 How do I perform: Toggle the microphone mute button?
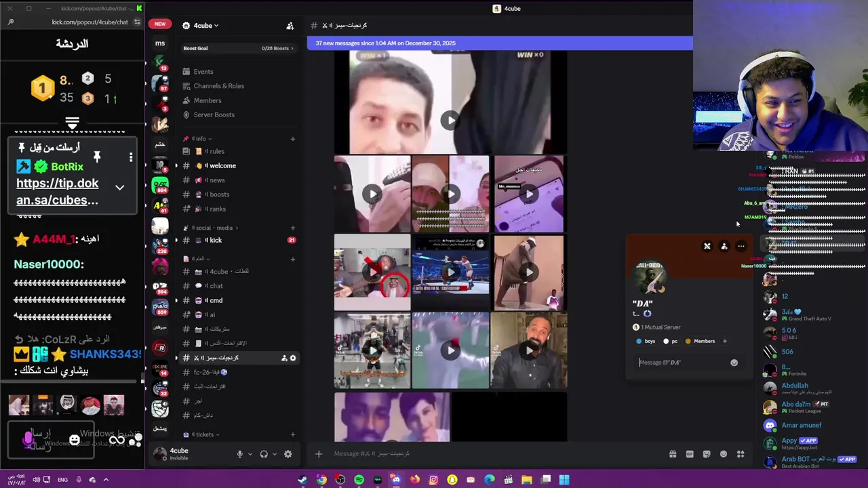click(x=239, y=454)
